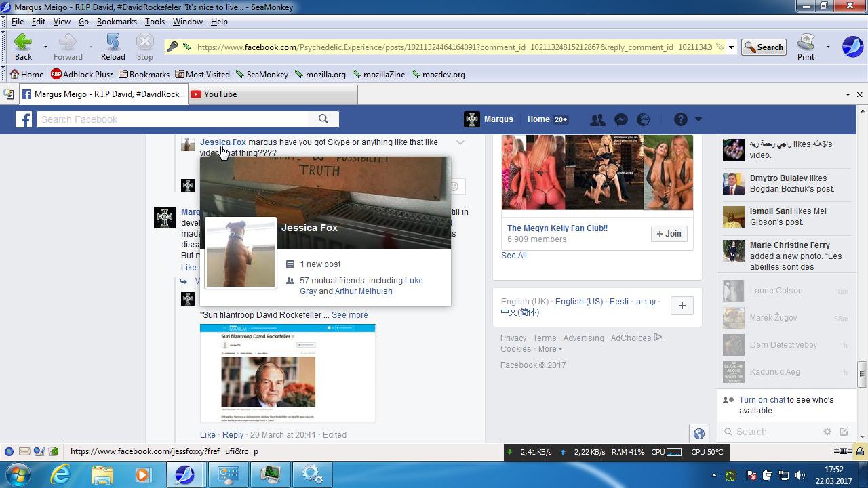
Task: Switch to the YouTube tab
Action: [220, 94]
